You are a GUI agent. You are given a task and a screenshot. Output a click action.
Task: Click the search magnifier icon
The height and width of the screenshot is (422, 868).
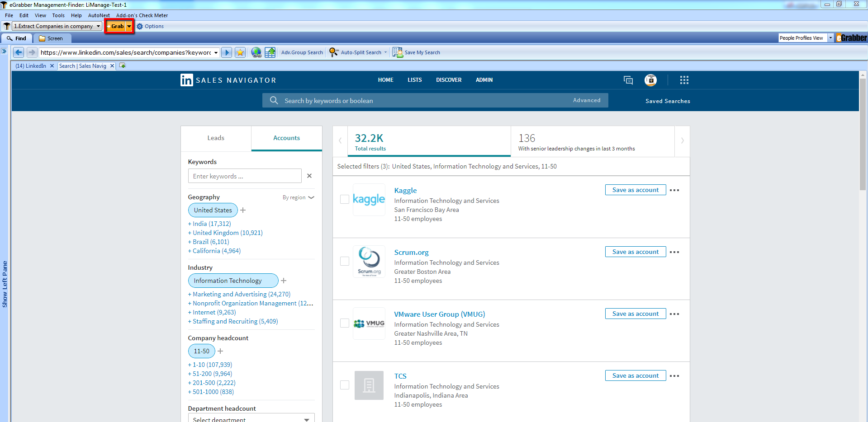coord(274,100)
